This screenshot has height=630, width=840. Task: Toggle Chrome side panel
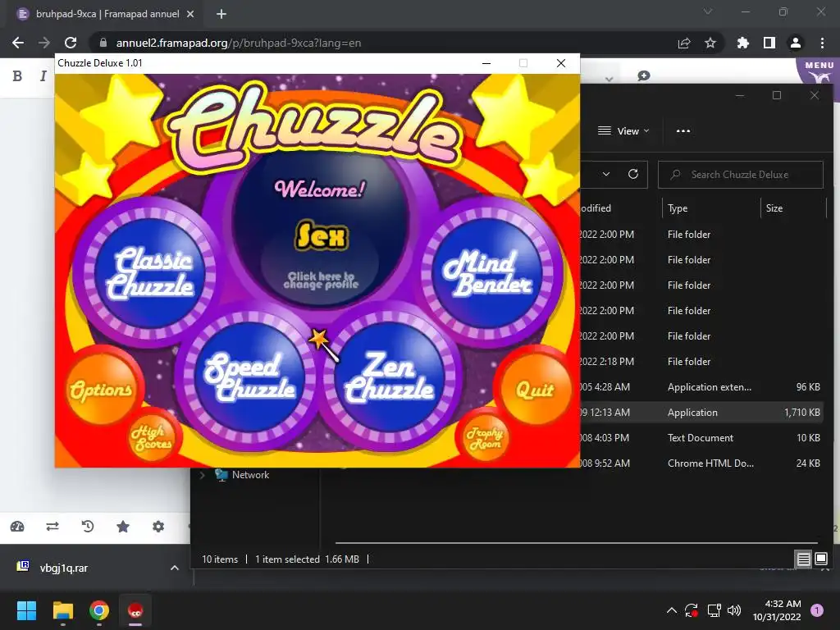[769, 43]
